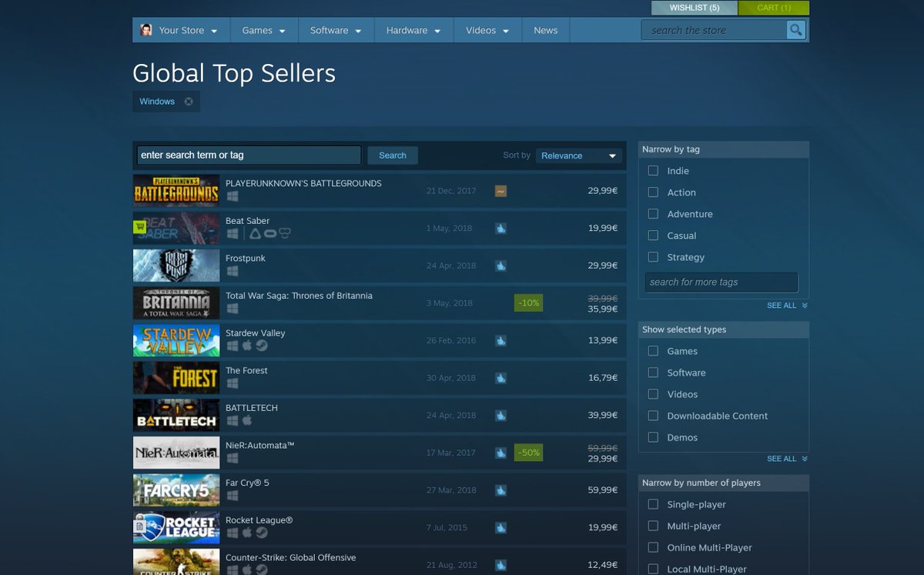Screen dimensions: 924x575
Task: Check the Strategy tag checkbox
Action: pos(653,257)
